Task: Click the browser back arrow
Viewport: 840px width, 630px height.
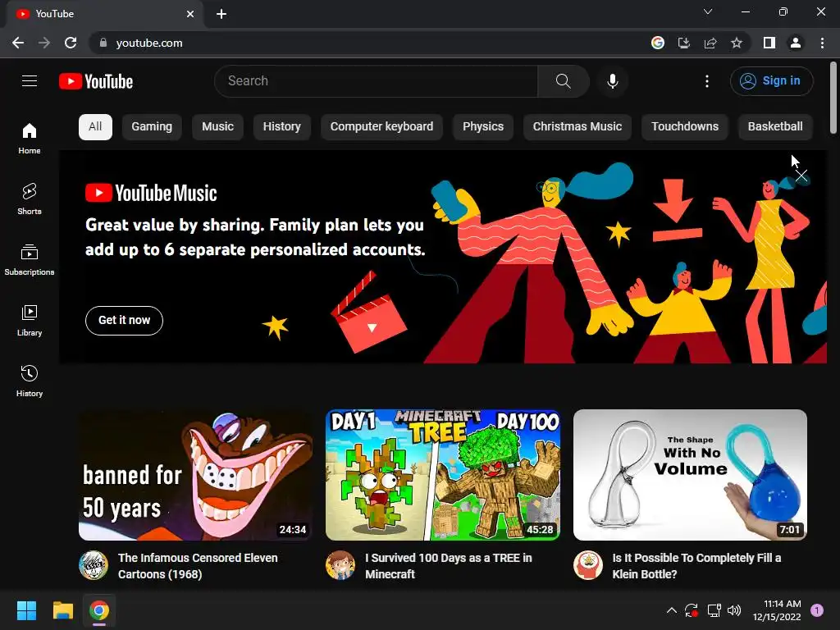Action: click(x=18, y=43)
